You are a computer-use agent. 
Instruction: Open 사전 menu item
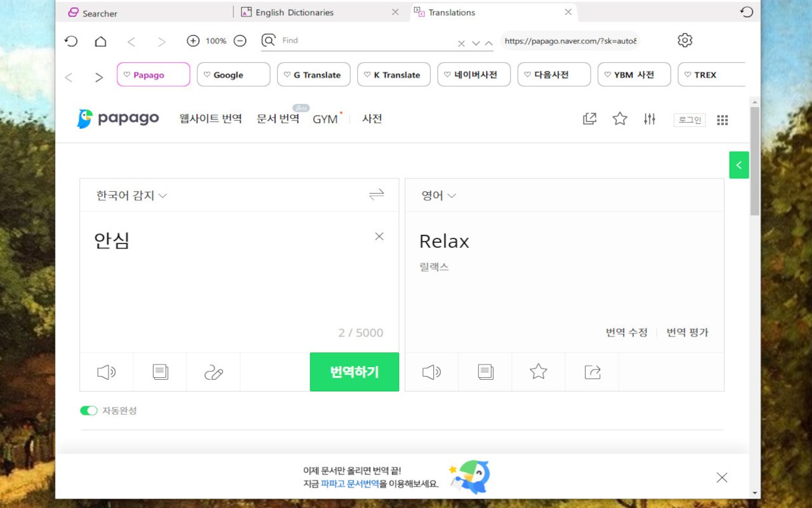pyautogui.click(x=372, y=119)
